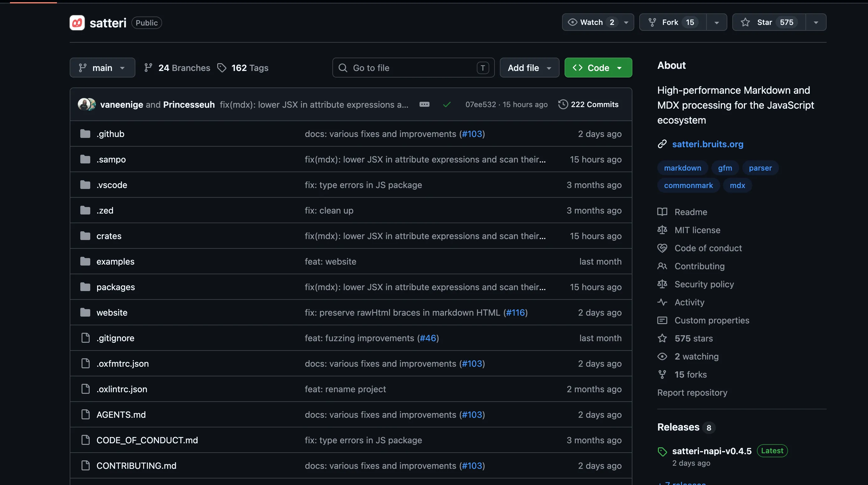Screen dimensions: 868x485
Task: Open the Watch notifications dropdown
Action: click(598, 22)
